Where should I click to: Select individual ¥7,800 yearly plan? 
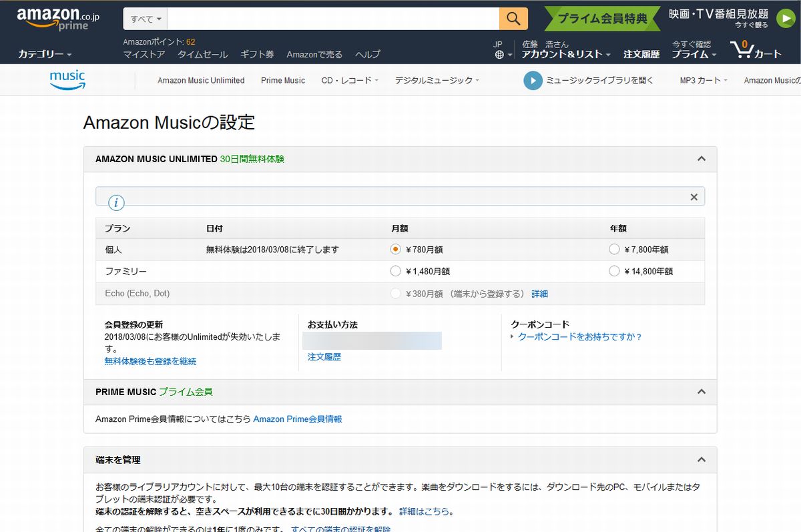pyautogui.click(x=614, y=249)
